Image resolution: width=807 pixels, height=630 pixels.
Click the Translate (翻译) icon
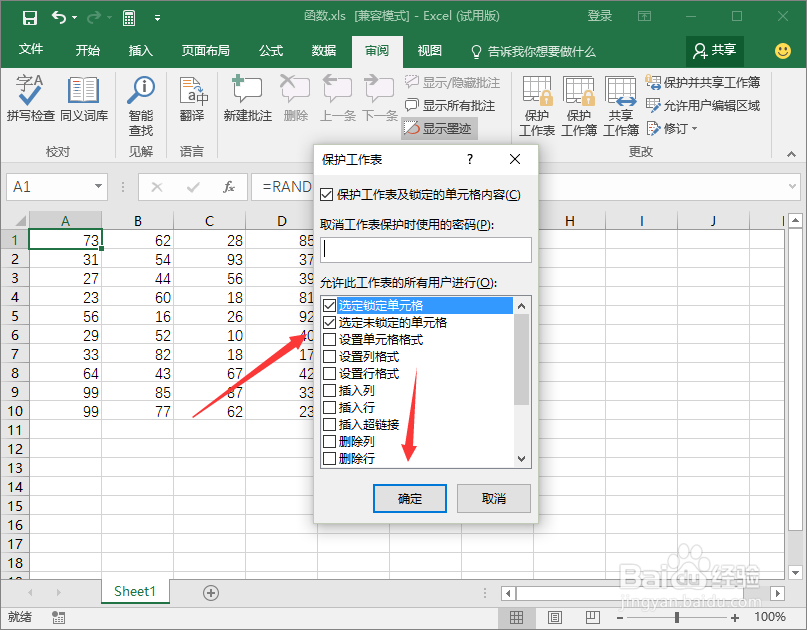point(192,99)
